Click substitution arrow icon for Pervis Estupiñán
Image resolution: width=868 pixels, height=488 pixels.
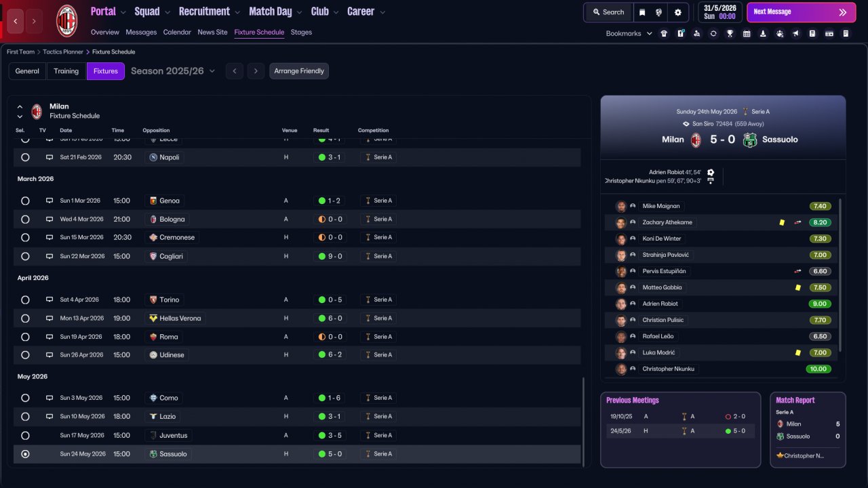(798, 271)
